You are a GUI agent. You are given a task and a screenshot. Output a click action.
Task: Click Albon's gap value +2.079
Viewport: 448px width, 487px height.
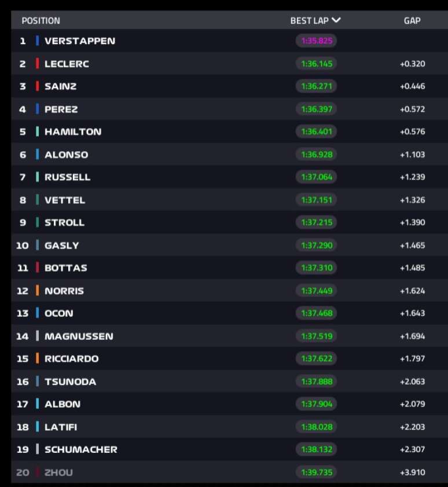(412, 404)
